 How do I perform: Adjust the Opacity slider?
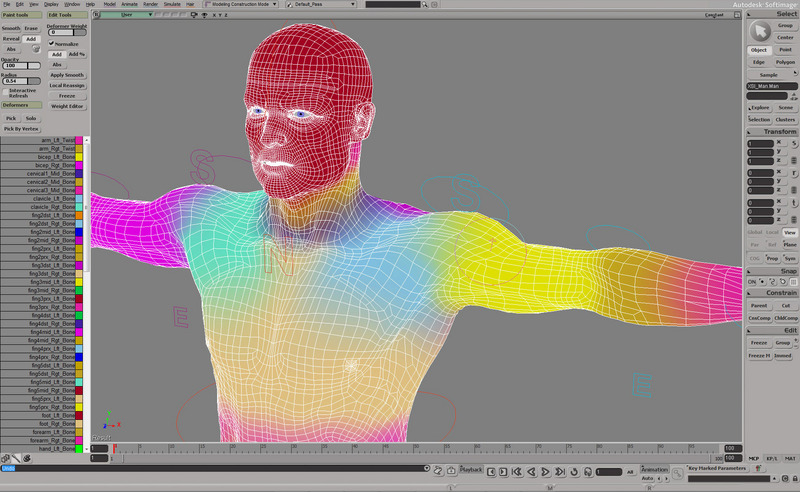[21, 66]
